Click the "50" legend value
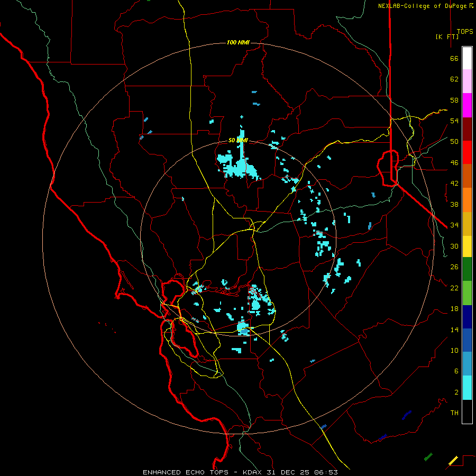 pyautogui.click(x=454, y=142)
